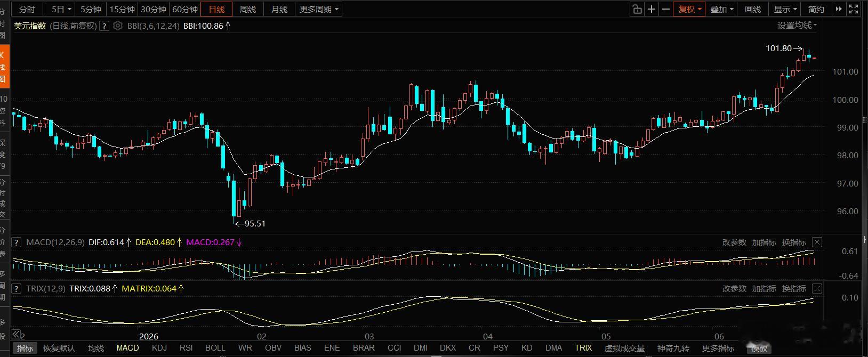
Task: Select PSY indicator
Action: (x=501, y=348)
